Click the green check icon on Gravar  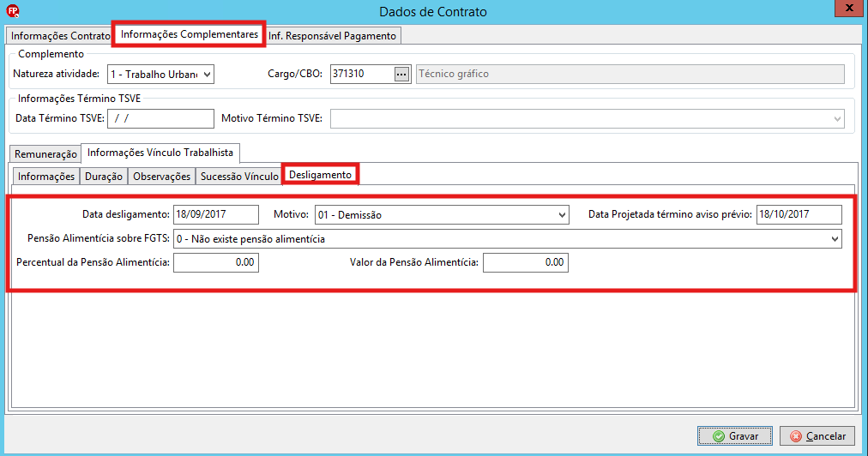[719, 436]
